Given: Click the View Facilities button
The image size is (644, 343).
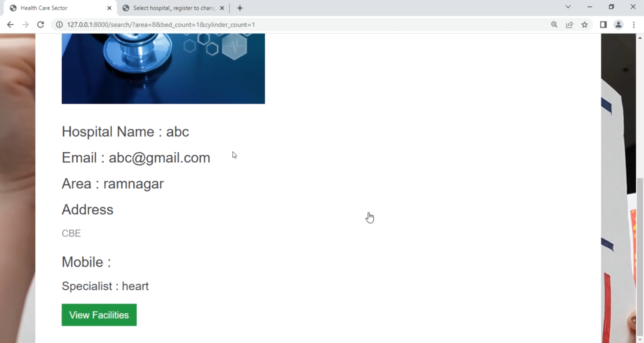Looking at the screenshot, I should tap(99, 315).
